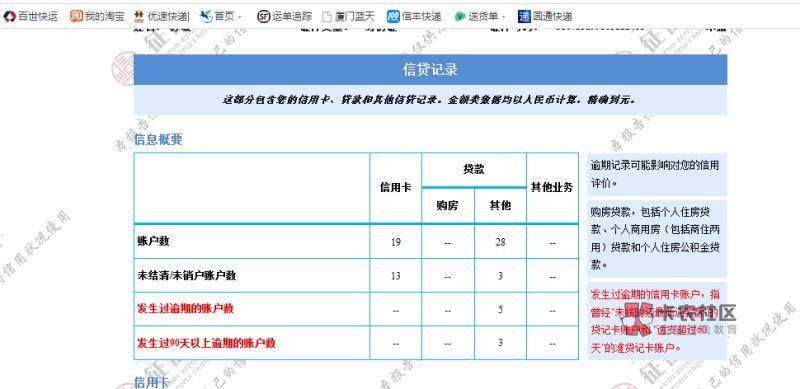Click the 信用卡 account count 19

[396, 242]
